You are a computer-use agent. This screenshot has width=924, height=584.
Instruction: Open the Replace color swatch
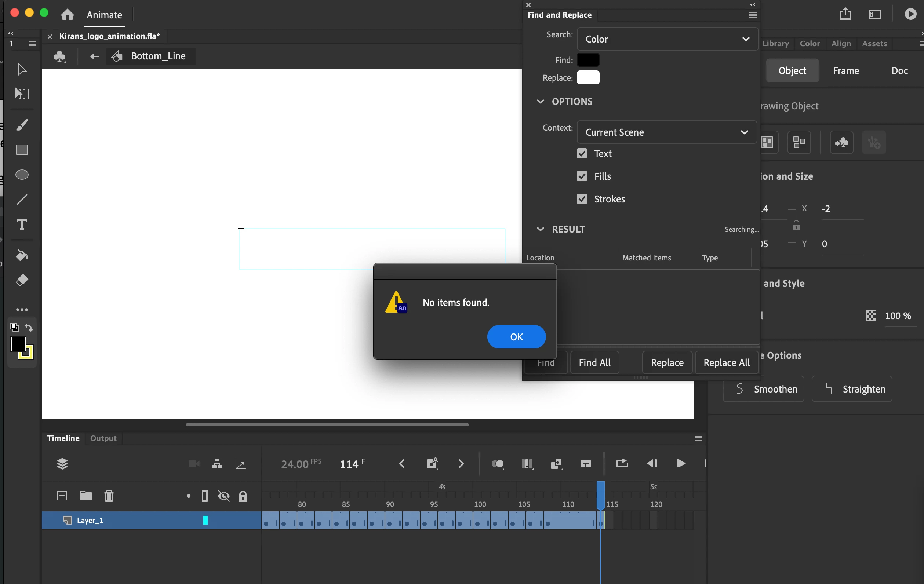(x=588, y=77)
